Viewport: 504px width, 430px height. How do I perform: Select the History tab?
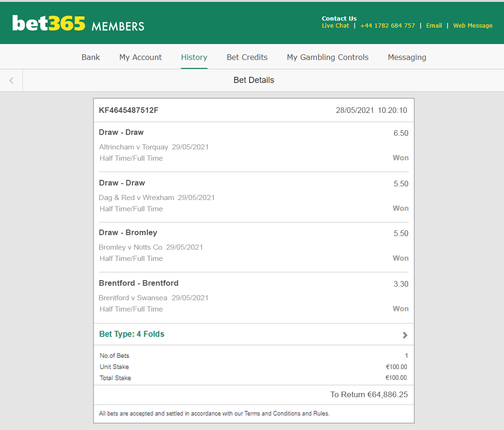coord(194,57)
